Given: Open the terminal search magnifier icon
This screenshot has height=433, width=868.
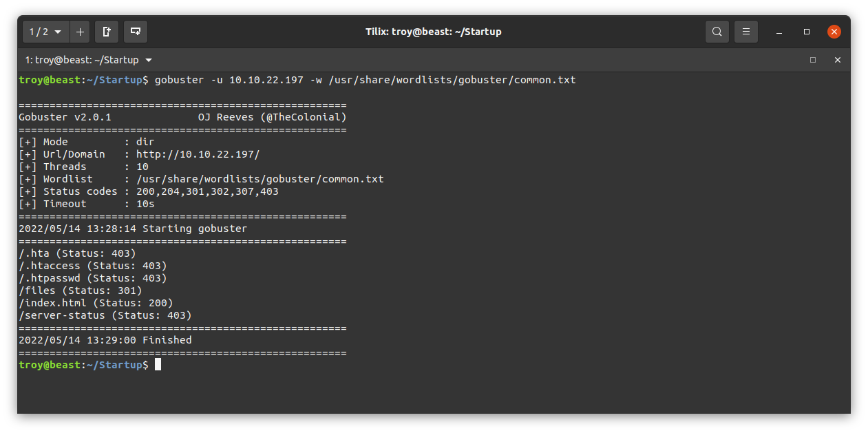Looking at the screenshot, I should pos(717,32).
